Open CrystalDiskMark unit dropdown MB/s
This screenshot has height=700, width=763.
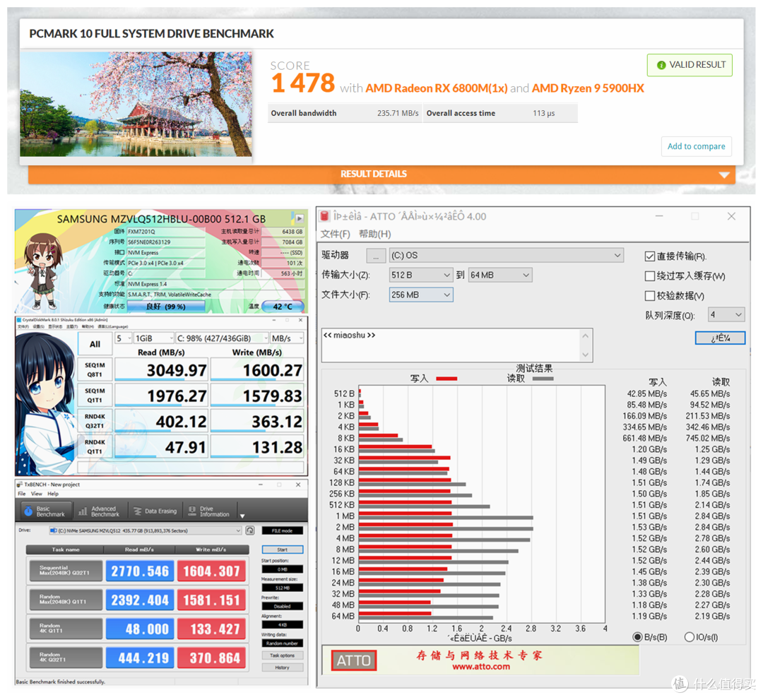pyautogui.click(x=287, y=338)
